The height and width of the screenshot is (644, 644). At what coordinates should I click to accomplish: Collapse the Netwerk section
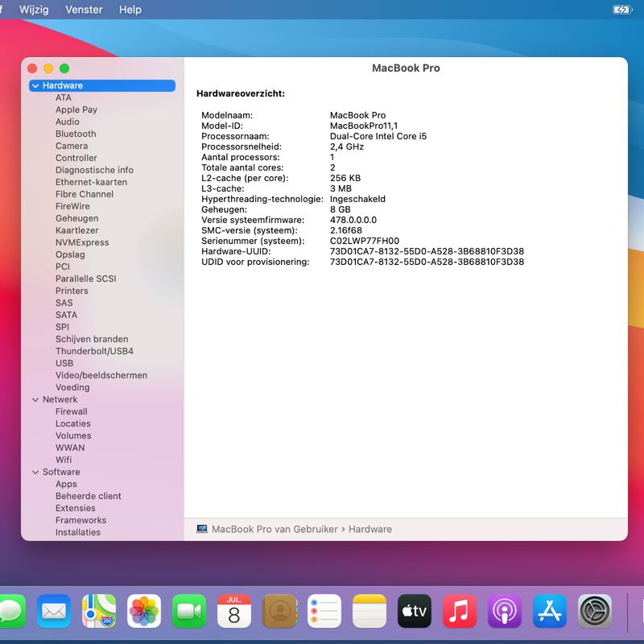click(x=35, y=399)
